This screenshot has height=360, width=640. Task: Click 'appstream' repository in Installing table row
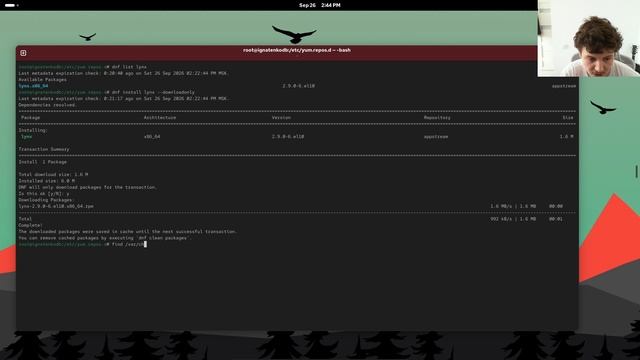pyautogui.click(x=436, y=137)
